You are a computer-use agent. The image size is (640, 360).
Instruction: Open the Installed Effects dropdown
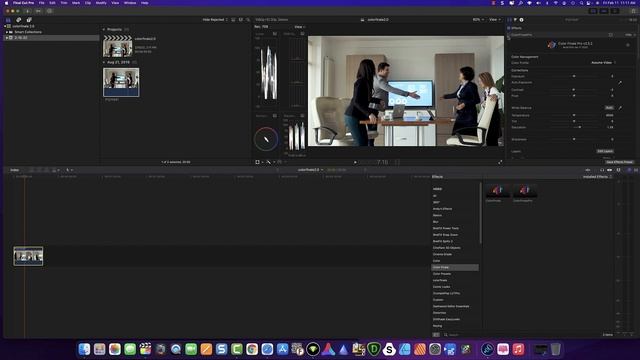tap(597, 177)
